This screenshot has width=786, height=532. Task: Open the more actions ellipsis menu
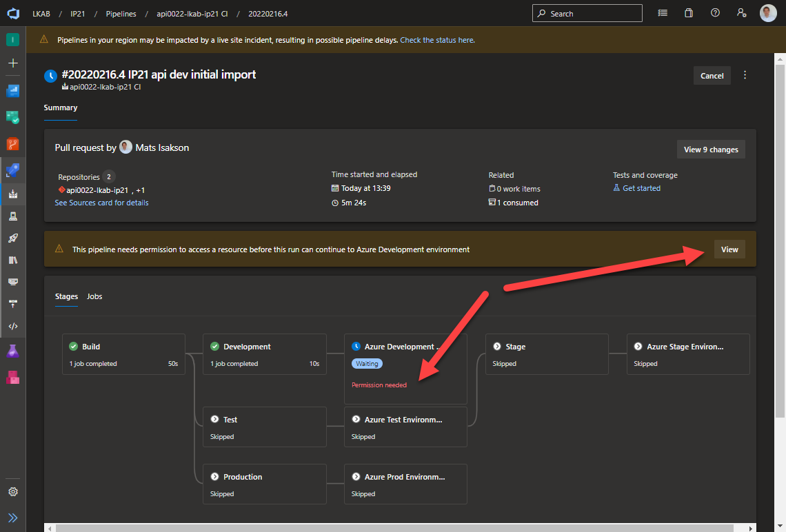(745, 76)
